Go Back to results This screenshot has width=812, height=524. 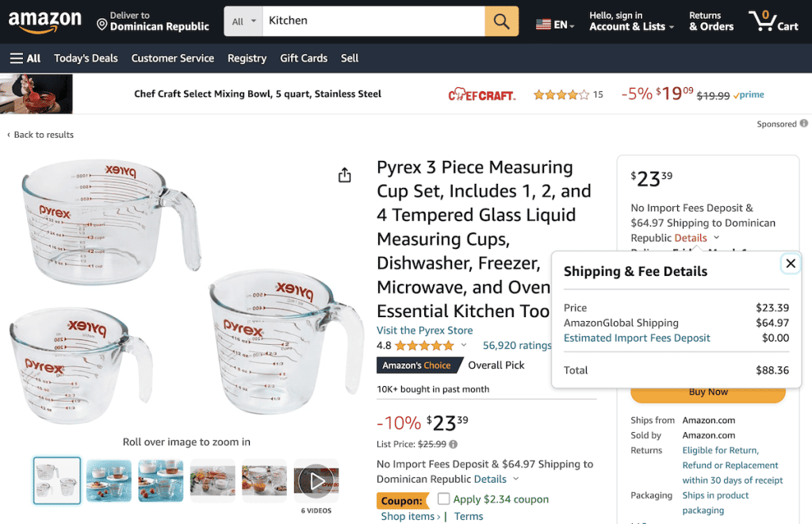(40, 135)
